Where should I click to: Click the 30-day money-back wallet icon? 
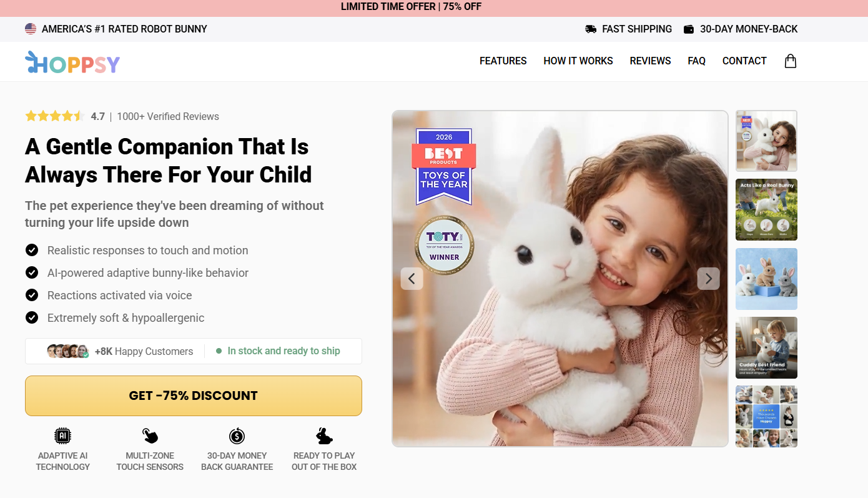[689, 29]
